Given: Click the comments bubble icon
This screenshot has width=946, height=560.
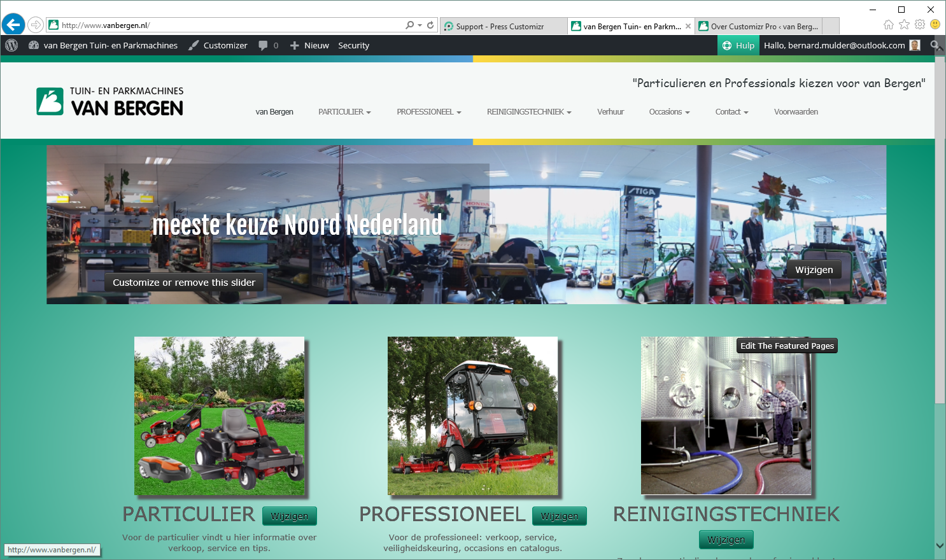Looking at the screenshot, I should click(x=264, y=45).
